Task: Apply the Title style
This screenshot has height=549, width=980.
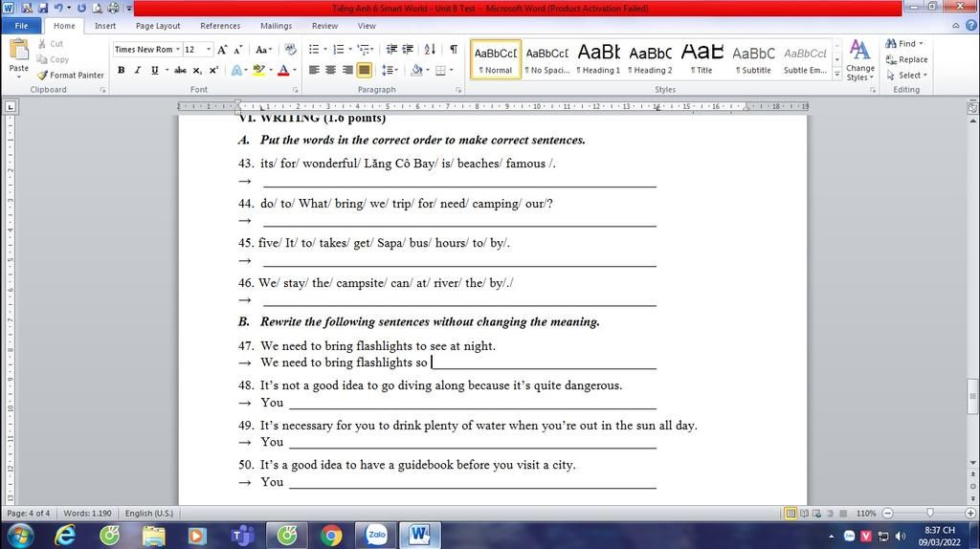Action: (x=702, y=59)
